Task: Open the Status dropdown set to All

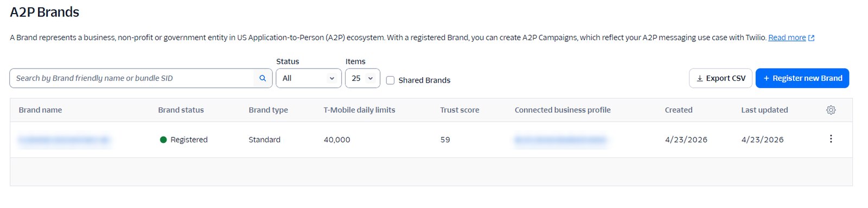Action: (x=309, y=78)
